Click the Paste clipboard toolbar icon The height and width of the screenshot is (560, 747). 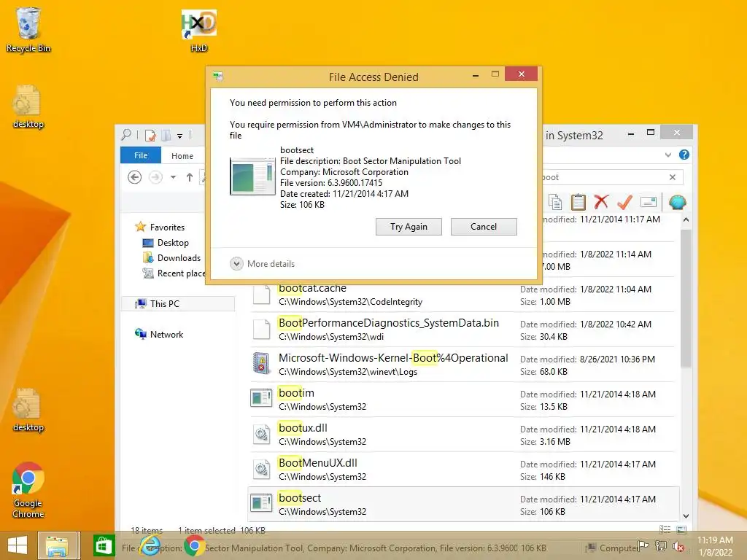pyautogui.click(x=578, y=203)
